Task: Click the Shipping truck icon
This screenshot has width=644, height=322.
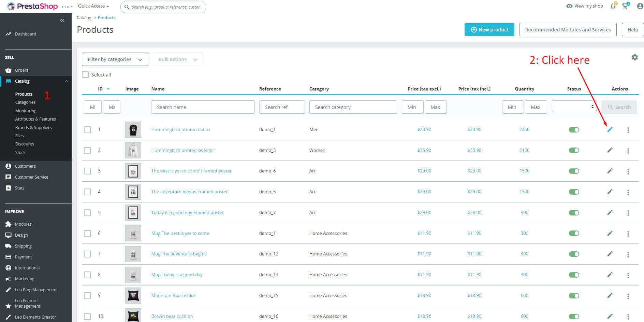Action: [x=8, y=246]
